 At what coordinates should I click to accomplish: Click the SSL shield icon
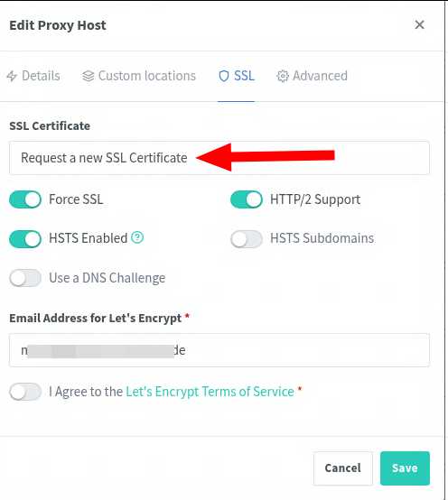tap(224, 76)
